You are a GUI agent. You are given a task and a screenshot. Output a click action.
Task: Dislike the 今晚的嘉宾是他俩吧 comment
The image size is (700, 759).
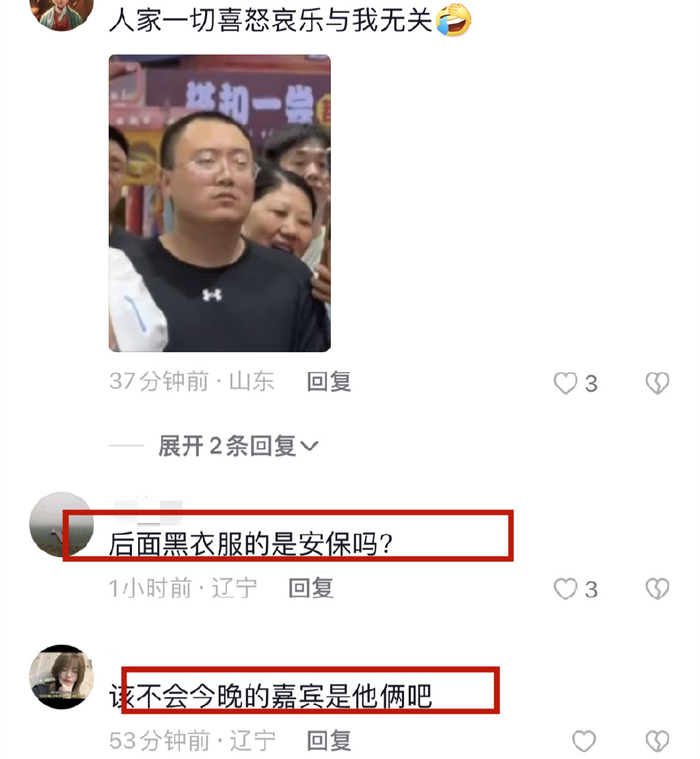657,741
